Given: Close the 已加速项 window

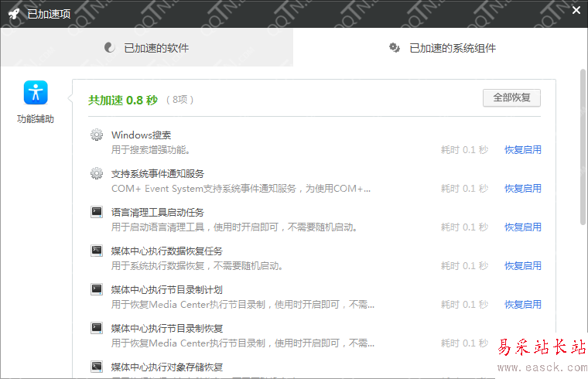Looking at the screenshot, I should click(576, 11).
